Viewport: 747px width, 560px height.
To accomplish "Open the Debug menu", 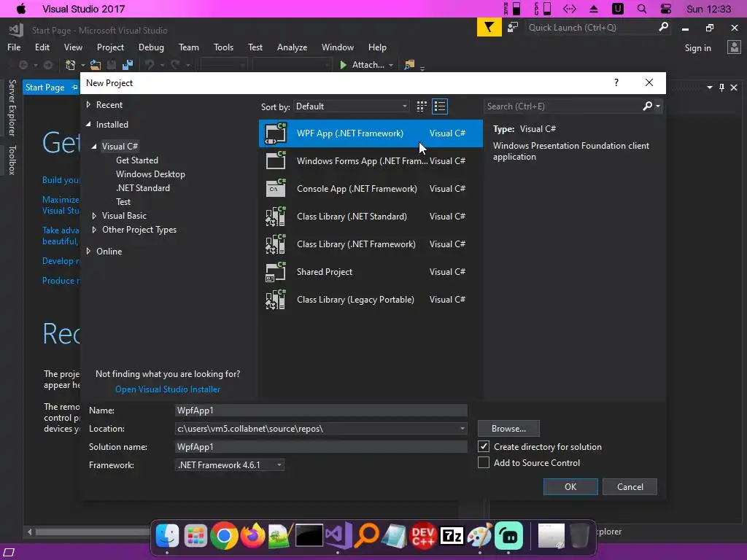I will point(151,47).
